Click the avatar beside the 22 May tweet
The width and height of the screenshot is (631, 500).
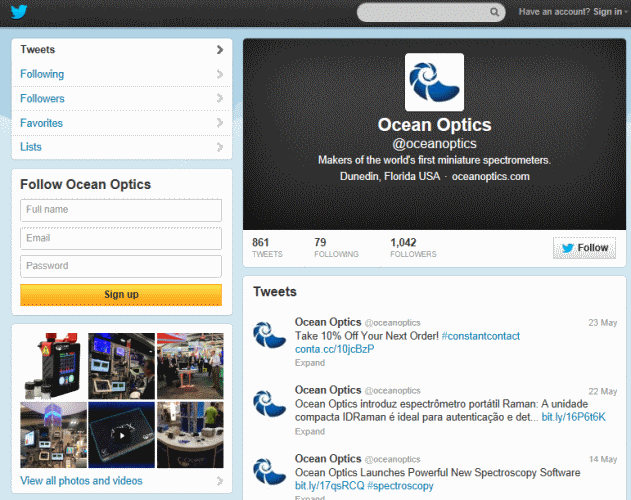[x=270, y=403]
